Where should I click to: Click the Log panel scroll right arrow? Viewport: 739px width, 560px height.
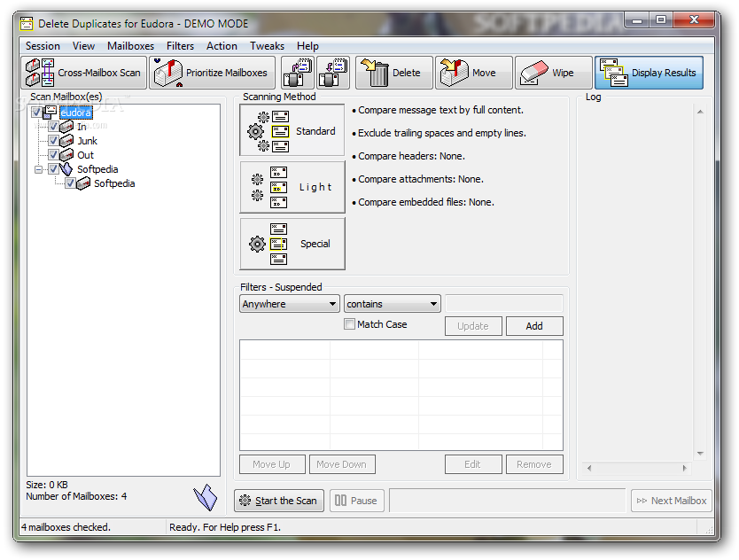click(x=685, y=468)
